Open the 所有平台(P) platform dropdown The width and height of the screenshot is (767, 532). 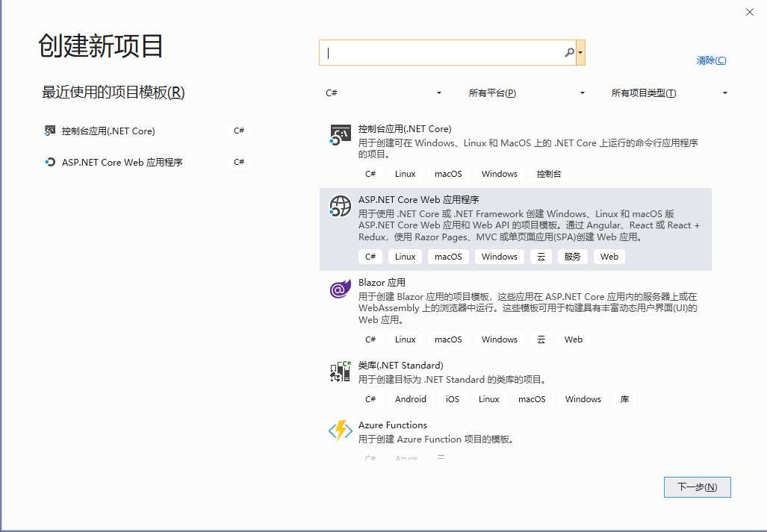coord(527,93)
